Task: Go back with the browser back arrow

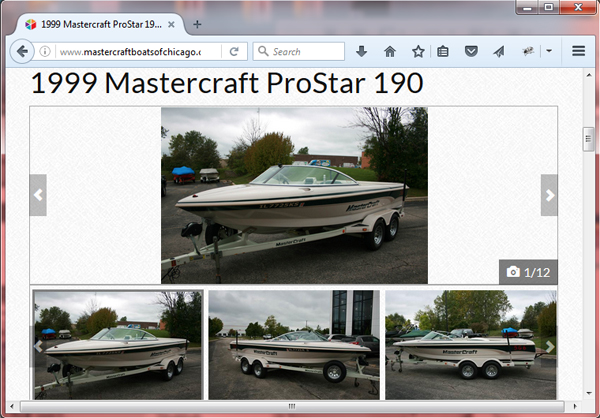Action: click(x=22, y=51)
